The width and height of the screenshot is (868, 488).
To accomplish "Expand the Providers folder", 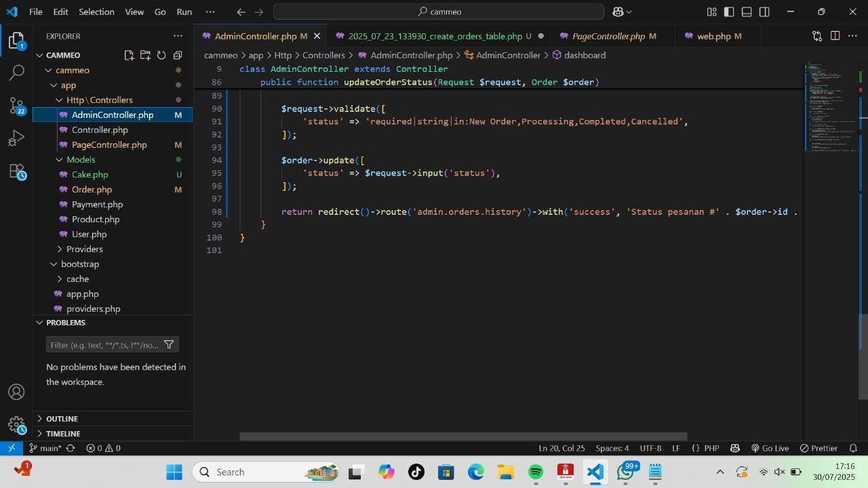I will 84,249.
